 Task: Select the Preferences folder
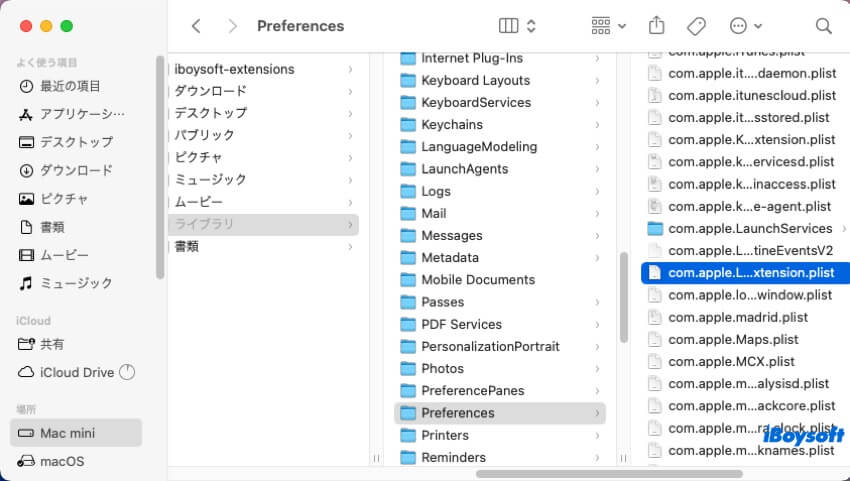coord(500,413)
